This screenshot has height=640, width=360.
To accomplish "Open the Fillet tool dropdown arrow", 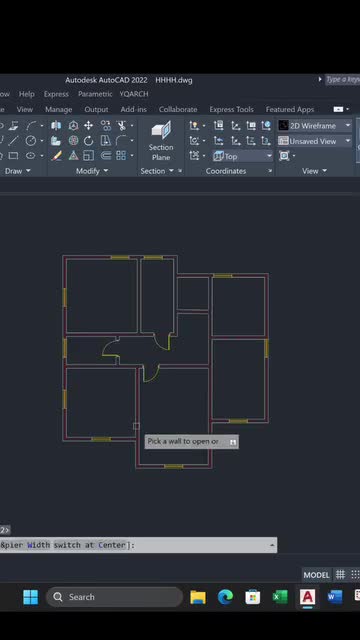I will [x=131, y=141].
